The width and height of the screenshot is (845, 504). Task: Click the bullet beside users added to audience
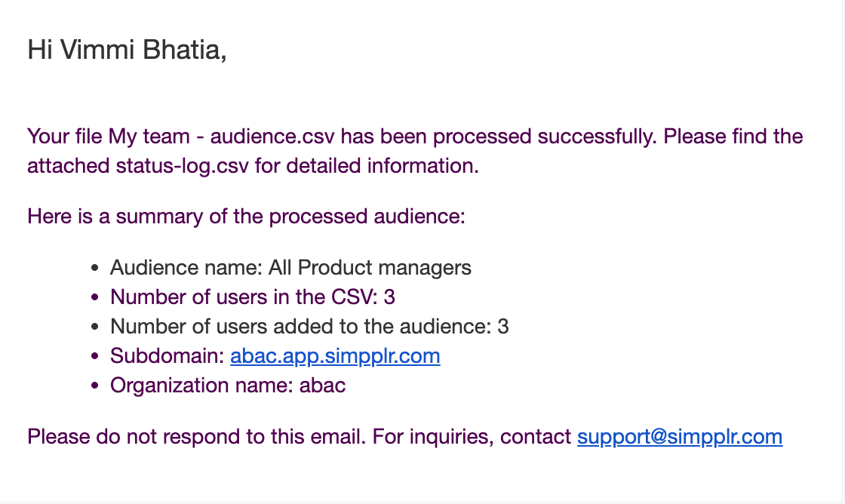pyautogui.click(x=94, y=327)
